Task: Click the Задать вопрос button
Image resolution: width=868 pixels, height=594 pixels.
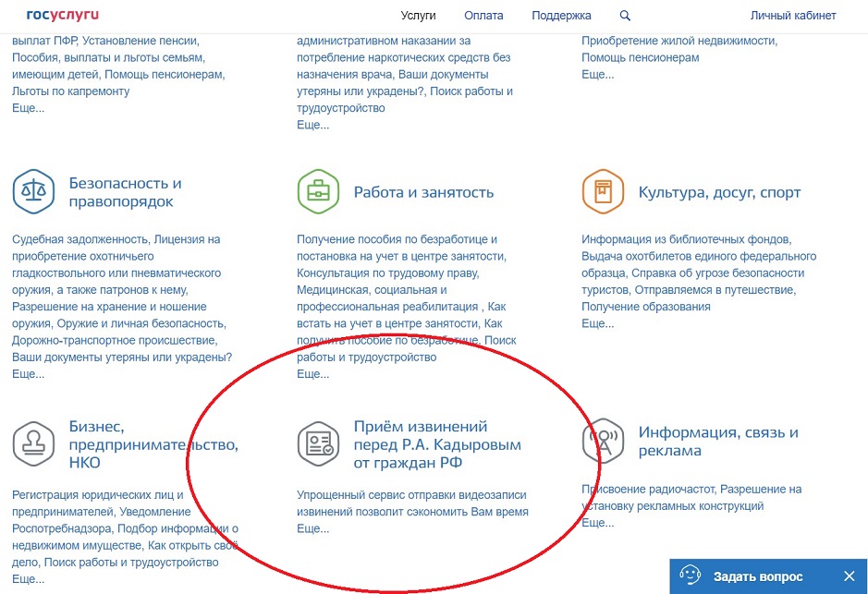Action: pyautogui.click(x=757, y=576)
